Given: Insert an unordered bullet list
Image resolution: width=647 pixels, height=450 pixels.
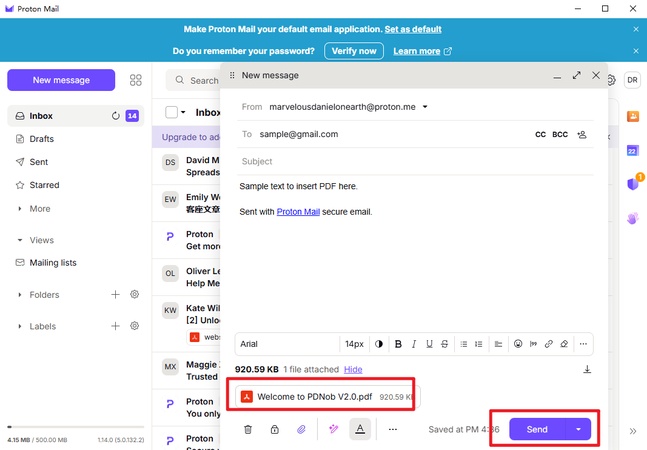Looking at the screenshot, I should (x=464, y=344).
